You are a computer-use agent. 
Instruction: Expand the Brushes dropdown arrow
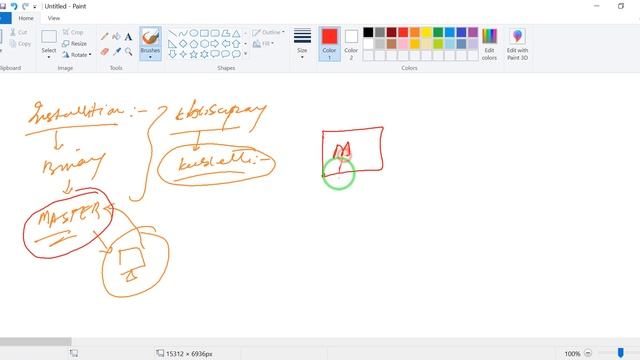click(150, 57)
